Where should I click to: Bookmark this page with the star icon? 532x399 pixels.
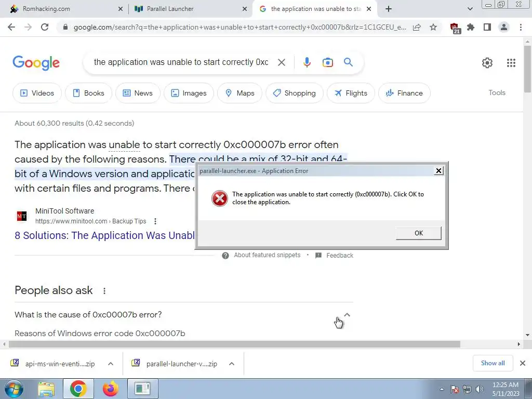click(433, 27)
